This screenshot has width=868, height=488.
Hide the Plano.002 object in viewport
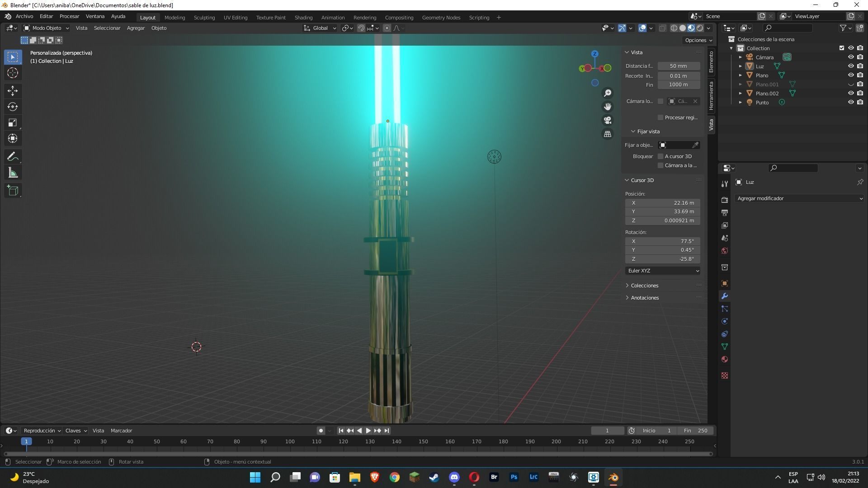click(x=851, y=94)
